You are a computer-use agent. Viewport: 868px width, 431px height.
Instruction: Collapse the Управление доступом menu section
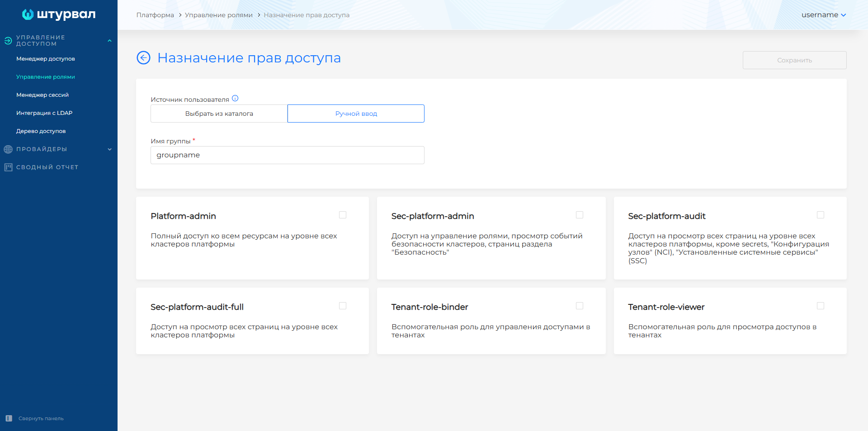[109, 40]
